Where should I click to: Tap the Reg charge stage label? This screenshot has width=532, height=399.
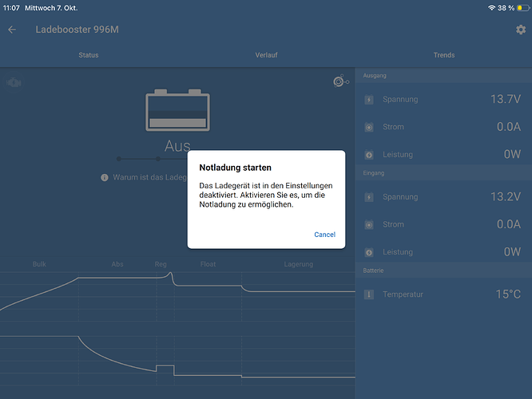tap(161, 264)
